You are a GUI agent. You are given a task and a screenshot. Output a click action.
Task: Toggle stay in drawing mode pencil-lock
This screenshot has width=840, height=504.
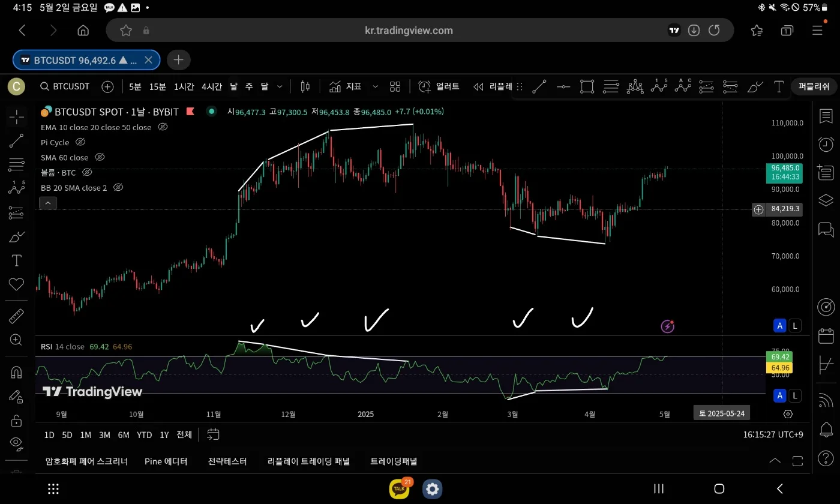[16, 397]
